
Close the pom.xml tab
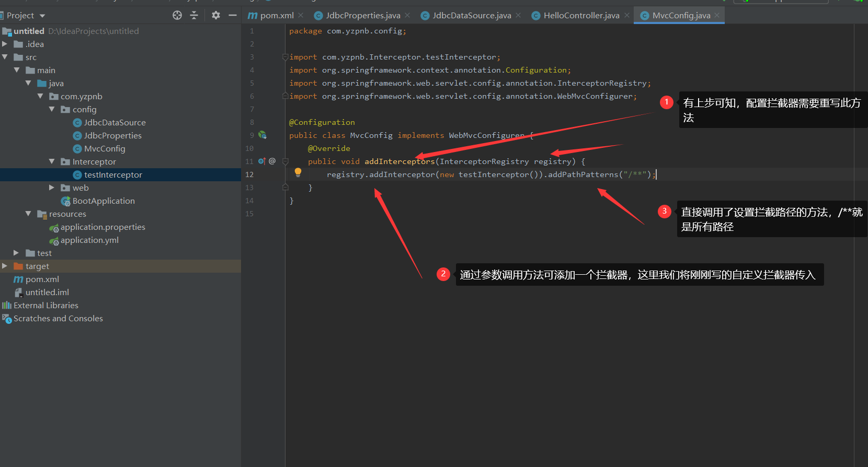[301, 15]
